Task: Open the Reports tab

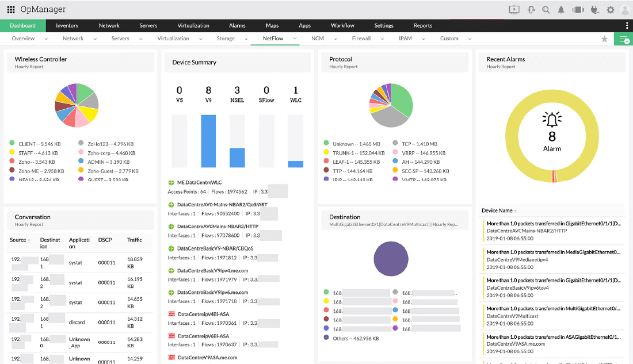Action: coord(423,25)
